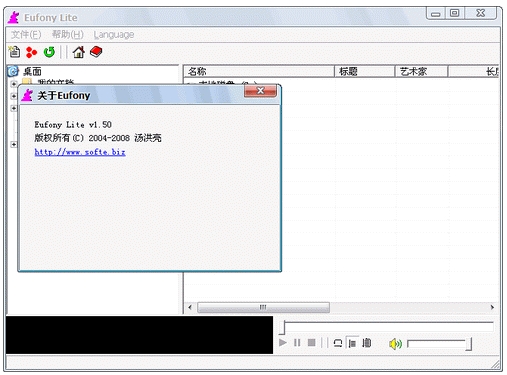Toggle the sequential play order icon

click(352, 343)
